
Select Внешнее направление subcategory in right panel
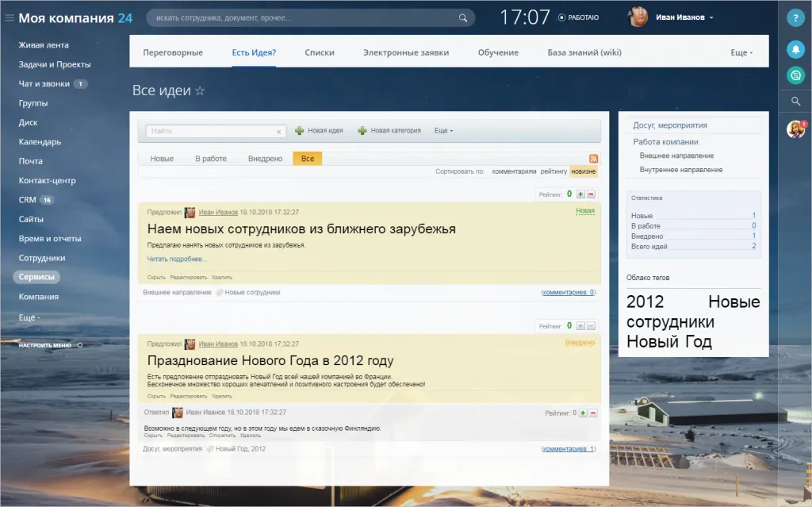click(676, 156)
